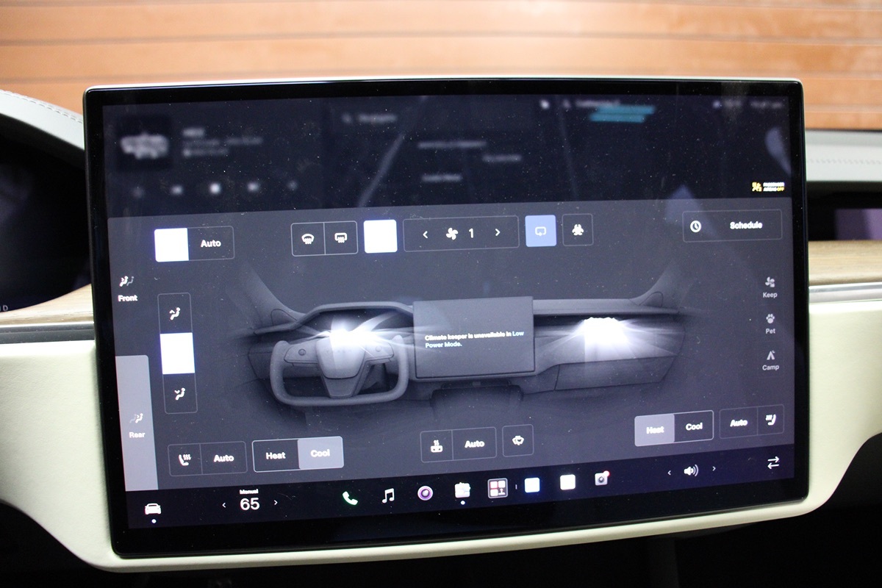Open the dashcam icon with red dot

click(x=602, y=479)
